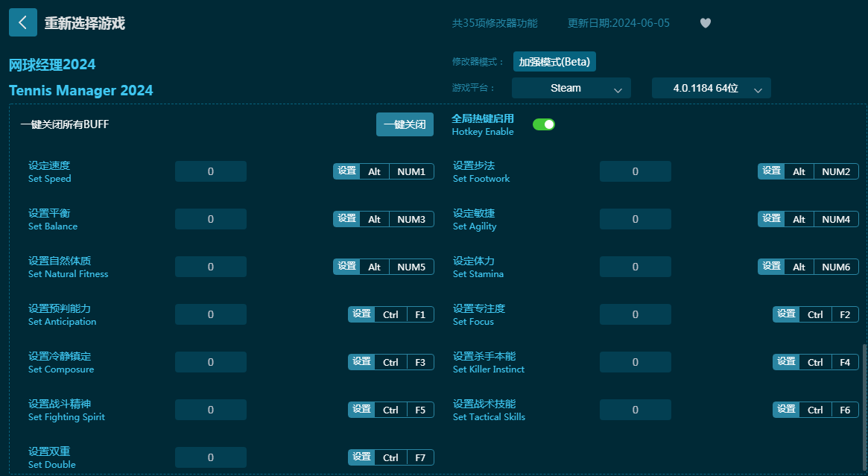Click the 更新日期:2024-06-05 text
Viewport: 868px width, 476px height.
(x=618, y=23)
